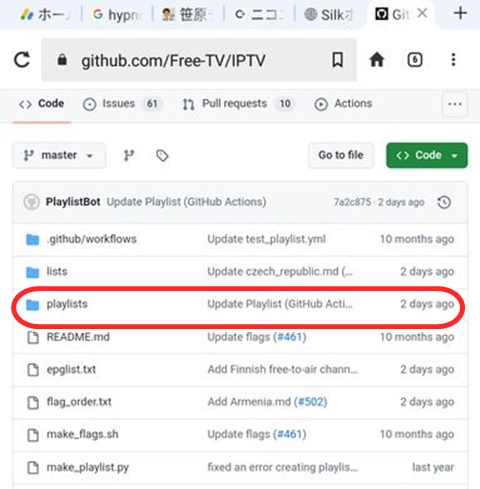Screen dimensions: 480x489
Task: Open the README.md file
Action: 78,337
